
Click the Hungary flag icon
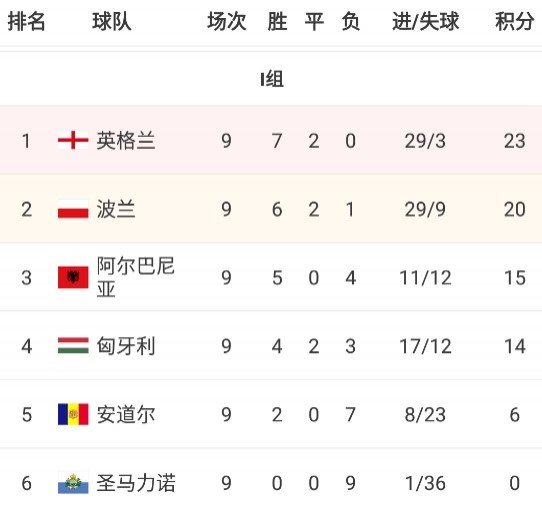(x=73, y=346)
